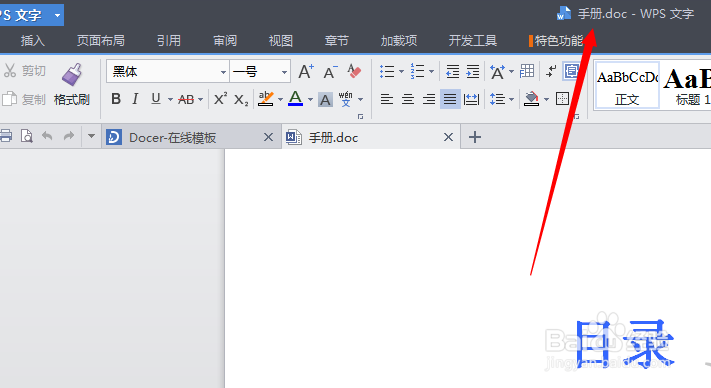The image size is (711, 388).
Task: Click the show/hide marks icon
Action: (x=551, y=71)
